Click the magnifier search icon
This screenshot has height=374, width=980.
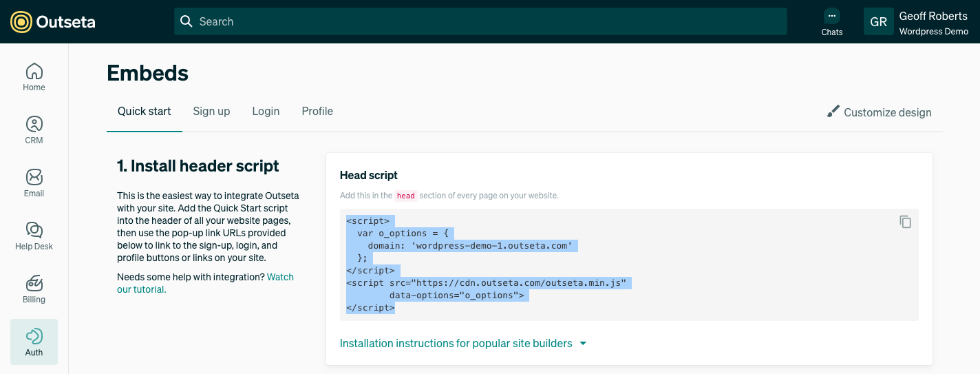coord(186,21)
